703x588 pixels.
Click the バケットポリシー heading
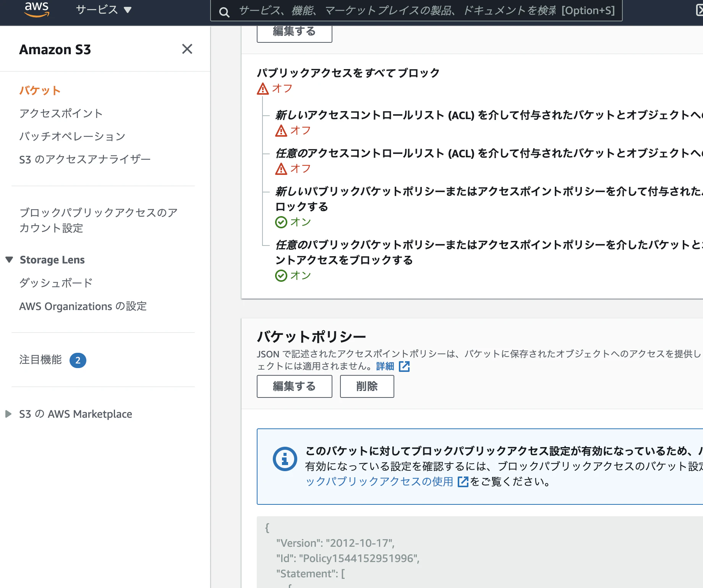click(311, 337)
